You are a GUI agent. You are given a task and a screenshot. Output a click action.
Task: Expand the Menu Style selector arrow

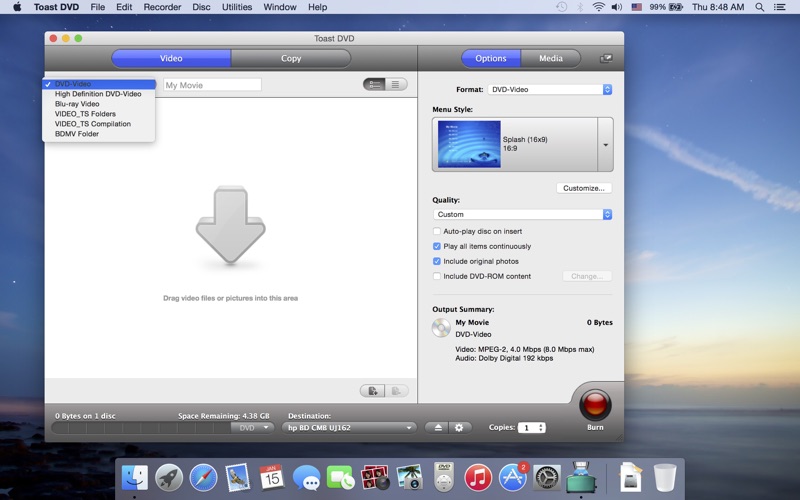tap(606, 145)
